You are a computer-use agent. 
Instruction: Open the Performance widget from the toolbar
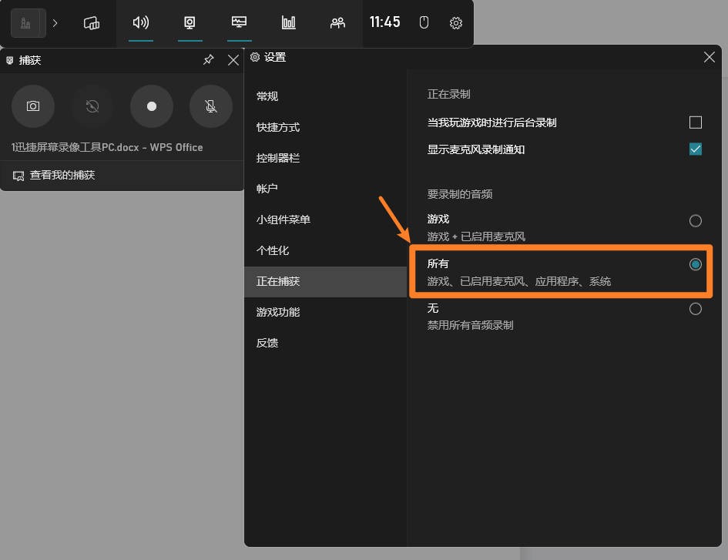click(239, 23)
